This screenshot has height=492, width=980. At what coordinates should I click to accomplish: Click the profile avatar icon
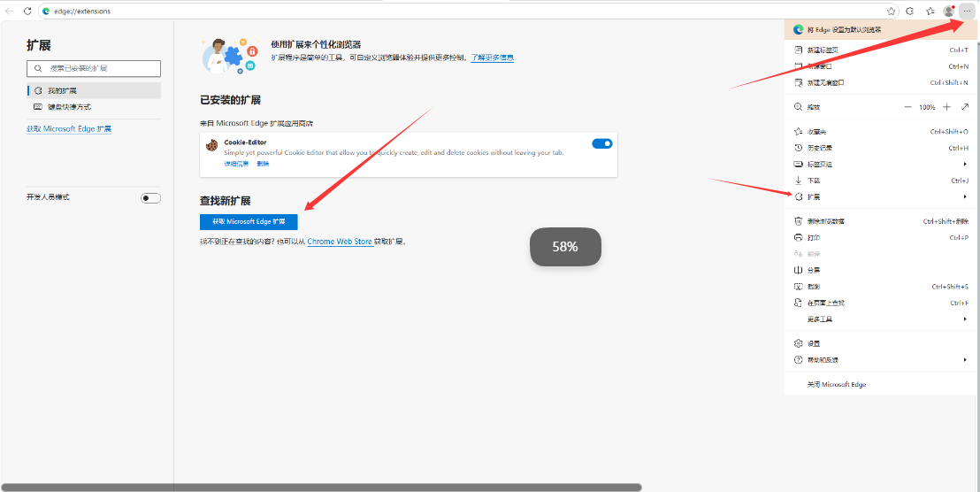(949, 12)
